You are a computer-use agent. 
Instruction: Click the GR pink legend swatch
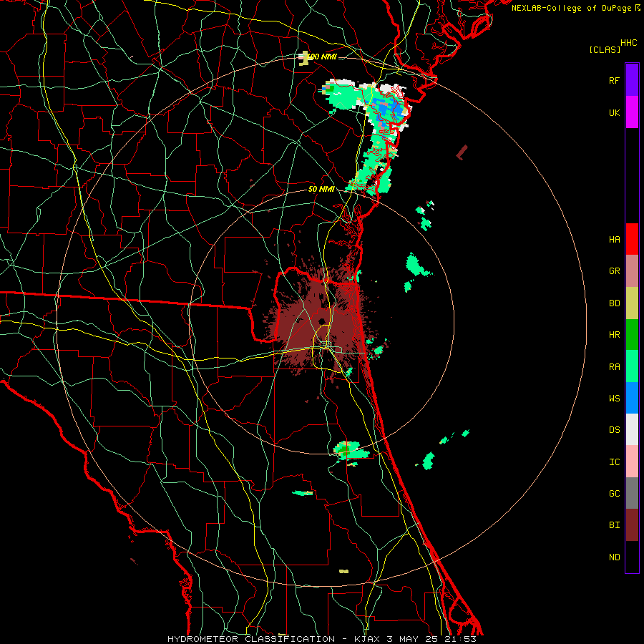pyautogui.click(x=632, y=271)
